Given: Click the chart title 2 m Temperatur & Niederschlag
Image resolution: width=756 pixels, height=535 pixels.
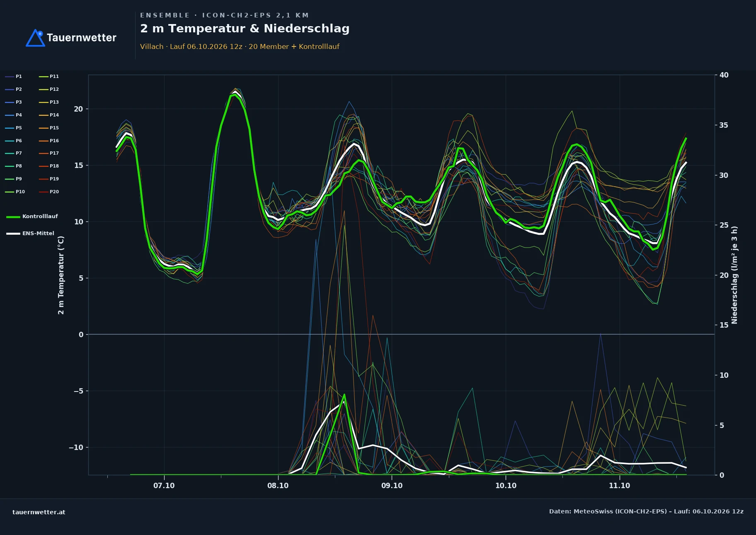Looking at the screenshot, I should click(x=245, y=29).
